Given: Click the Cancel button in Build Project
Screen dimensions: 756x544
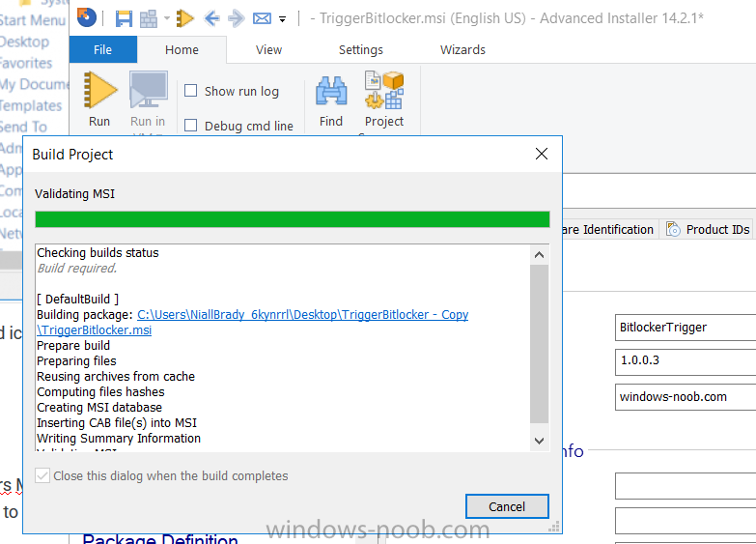Looking at the screenshot, I should pyautogui.click(x=507, y=506).
